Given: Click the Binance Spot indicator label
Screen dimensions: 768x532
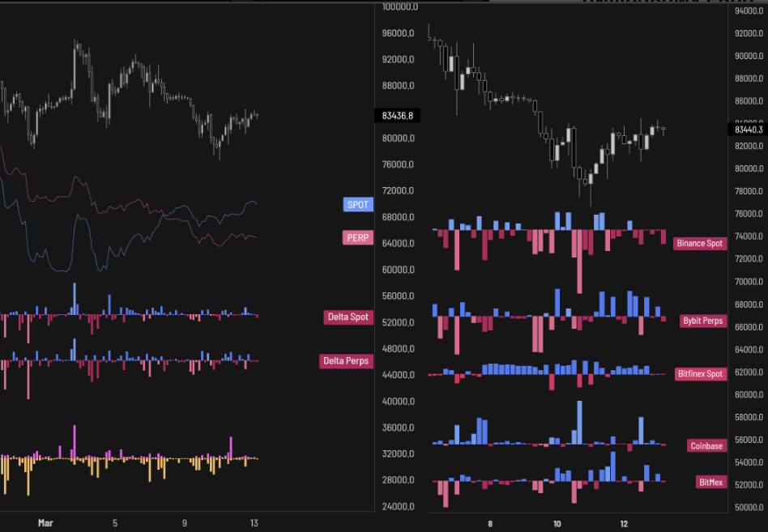Looking at the screenshot, I should click(700, 243).
